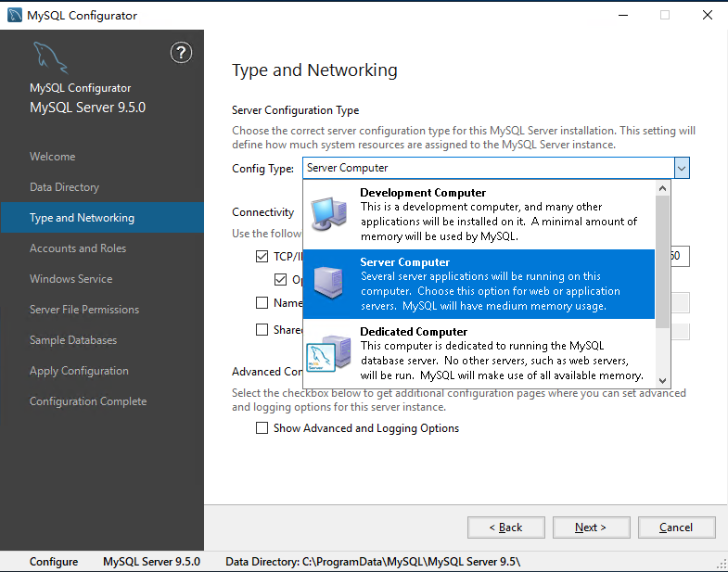Click the Back button
This screenshot has width=728, height=572.
coord(506,528)
